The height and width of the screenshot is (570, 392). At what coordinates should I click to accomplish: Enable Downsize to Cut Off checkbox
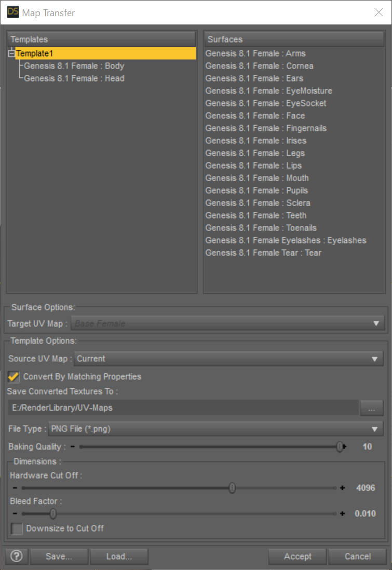click(17, 528)
